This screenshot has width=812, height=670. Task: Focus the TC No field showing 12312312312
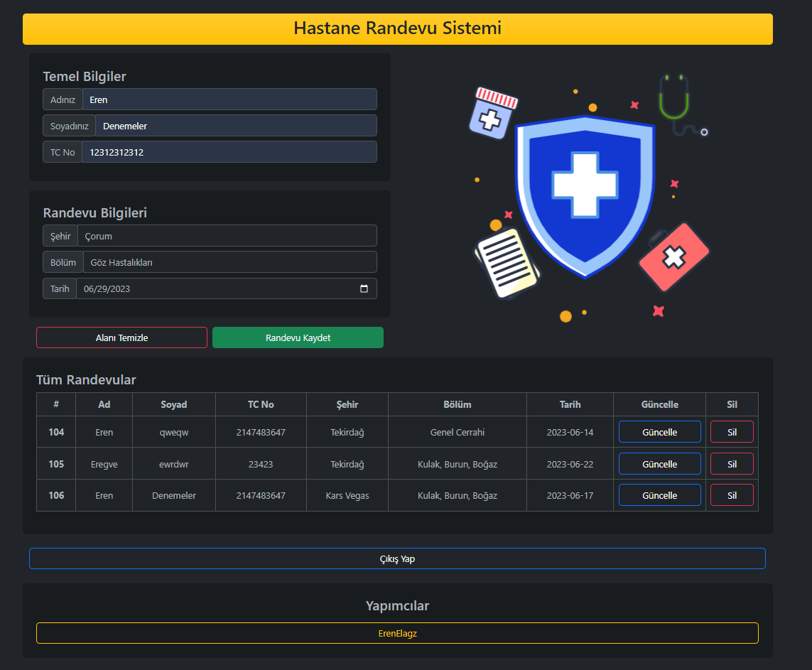pos(229,151)
